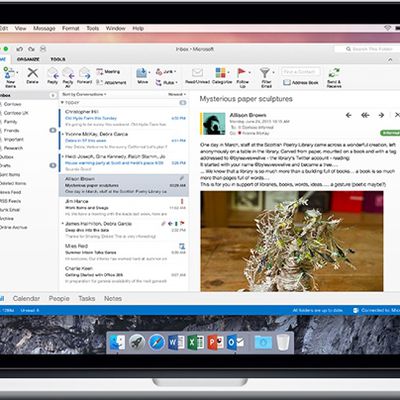Switch to the ORGANIZE ribbon tab
Screen dimensions: 400x400
(x=28, y=59)
